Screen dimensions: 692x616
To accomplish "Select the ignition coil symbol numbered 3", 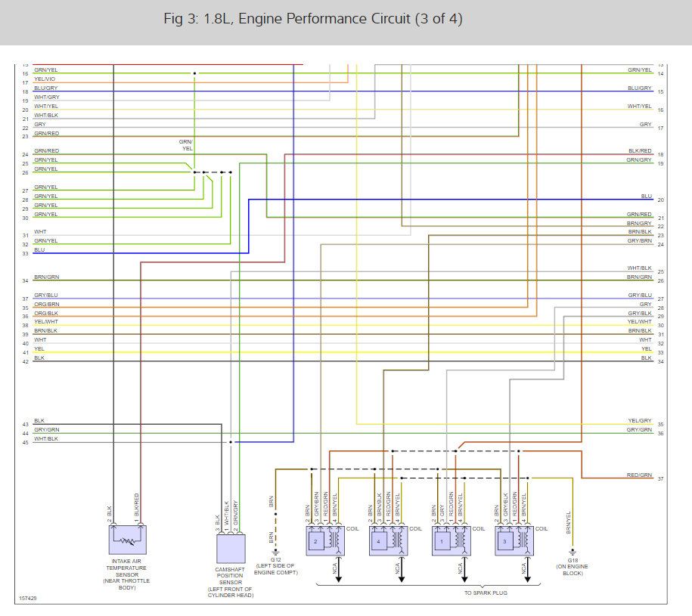I will pyautogui.click(x=514, y=540).
